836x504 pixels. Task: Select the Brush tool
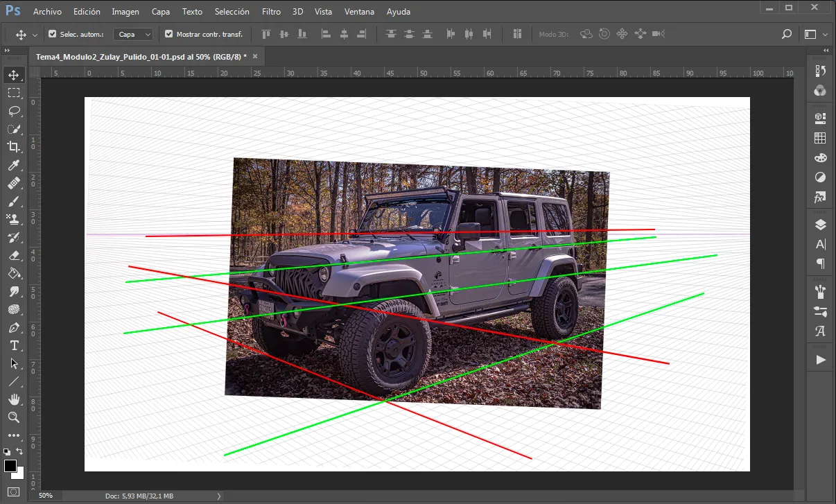14,201
